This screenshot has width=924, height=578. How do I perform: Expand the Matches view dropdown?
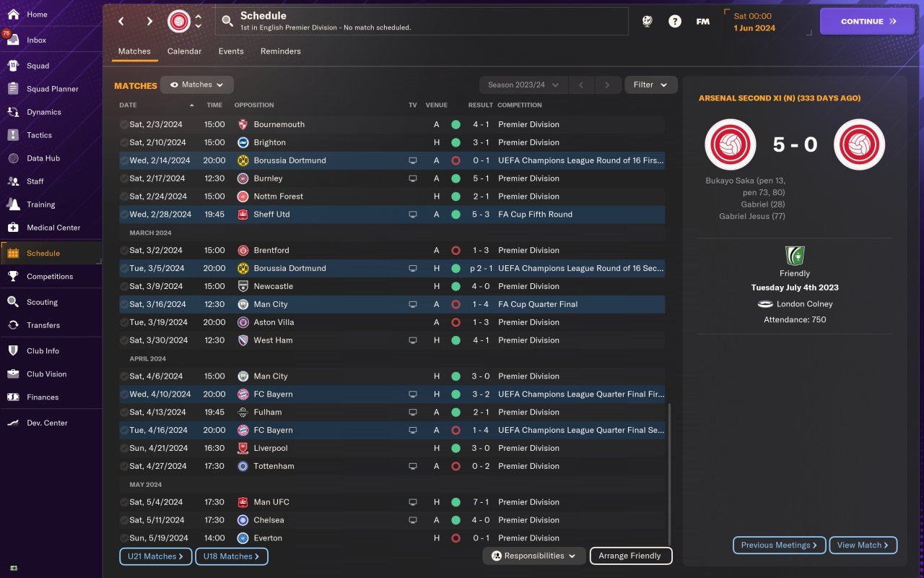point(197,85)
